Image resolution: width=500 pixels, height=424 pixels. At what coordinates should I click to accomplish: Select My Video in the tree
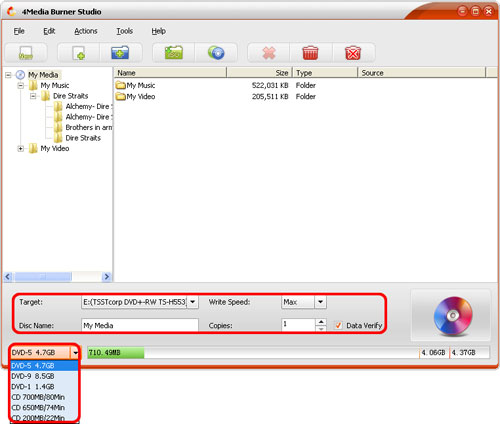pyautogui.click(x=55, y=148)
